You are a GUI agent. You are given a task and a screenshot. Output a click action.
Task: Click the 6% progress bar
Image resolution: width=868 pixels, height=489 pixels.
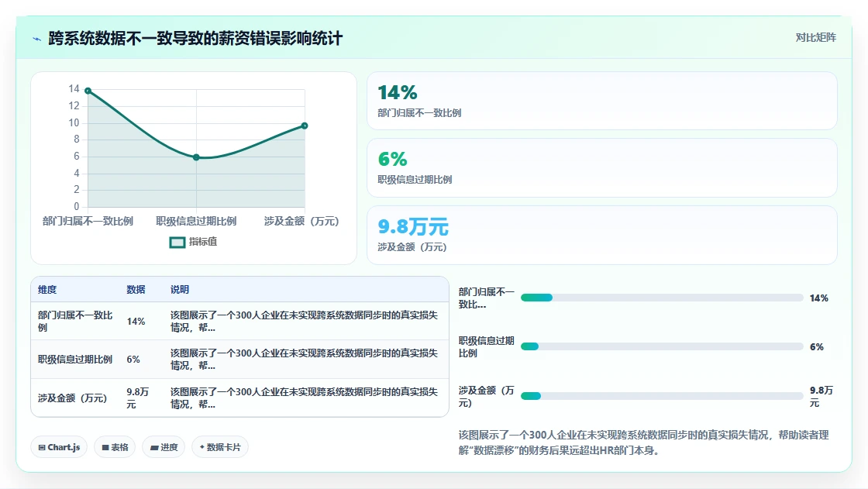pyautogui.click(x=662, y=346)
